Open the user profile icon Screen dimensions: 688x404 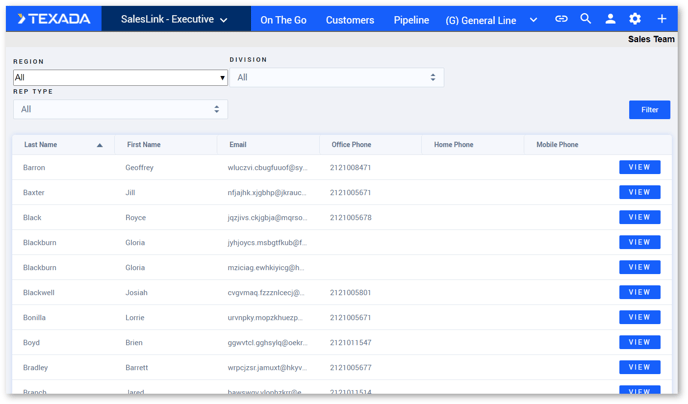pyautogui.click(x=610, y=19)
